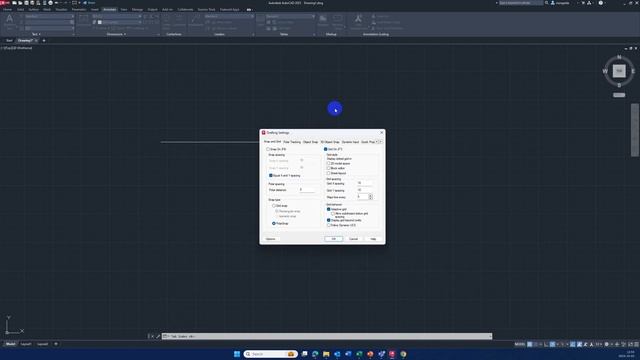This screenshot has width=640, height=360.
Task: Switch to the Polar Tracking tab
Action: [x=292, y=142]
